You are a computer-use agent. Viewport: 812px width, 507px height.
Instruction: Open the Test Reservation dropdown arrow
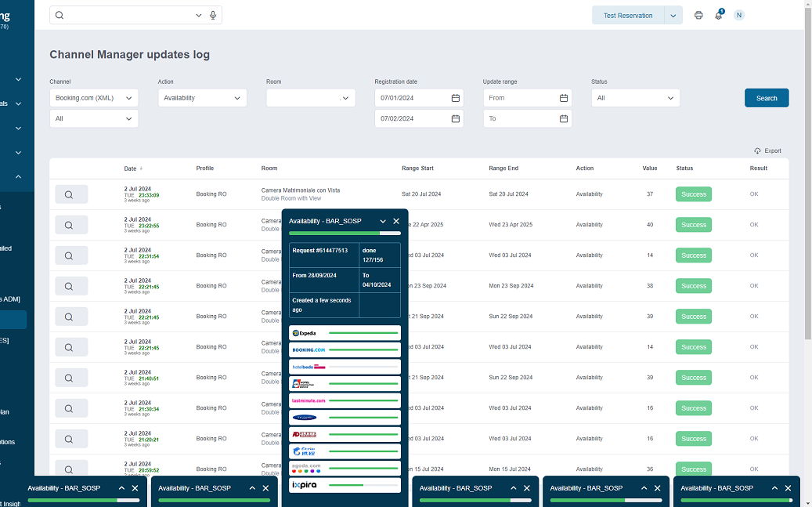point(673,16)
